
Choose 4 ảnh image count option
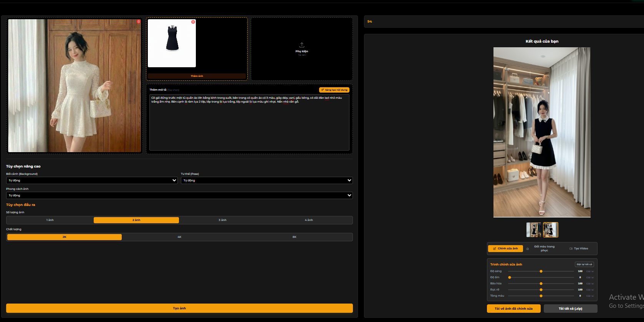[309, 220]
